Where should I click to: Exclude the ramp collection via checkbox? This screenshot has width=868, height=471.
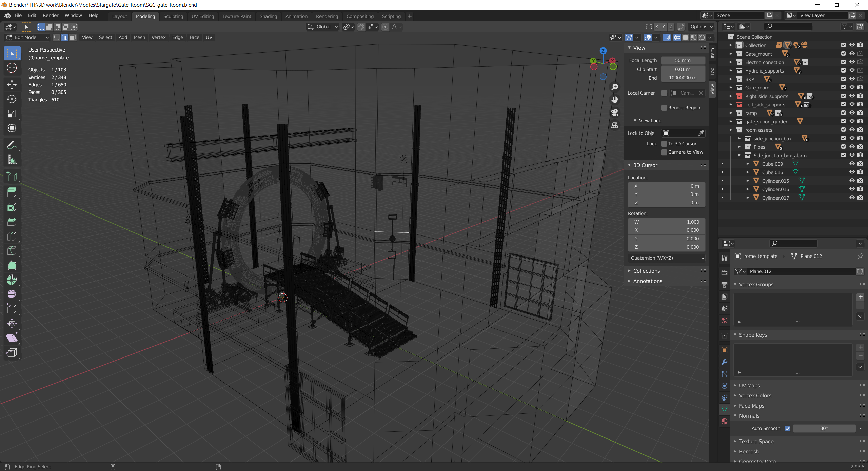point(843,113)
